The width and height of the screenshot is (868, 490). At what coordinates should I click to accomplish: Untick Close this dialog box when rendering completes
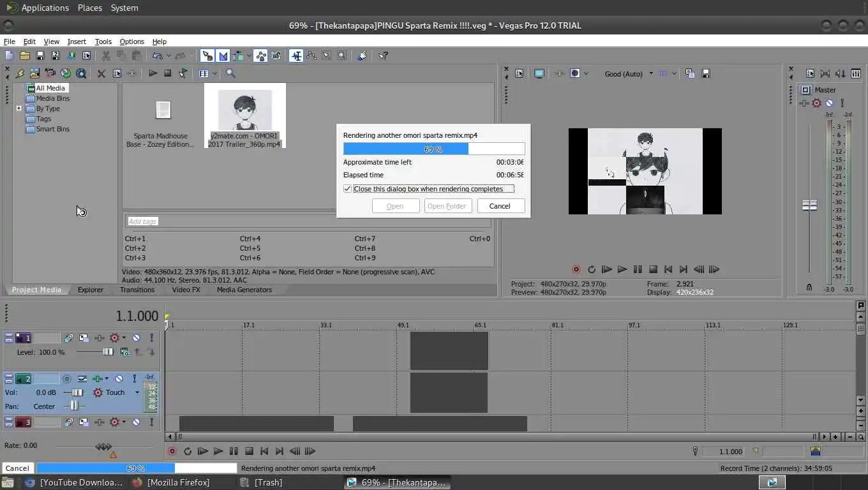click(x=348, y=189)
